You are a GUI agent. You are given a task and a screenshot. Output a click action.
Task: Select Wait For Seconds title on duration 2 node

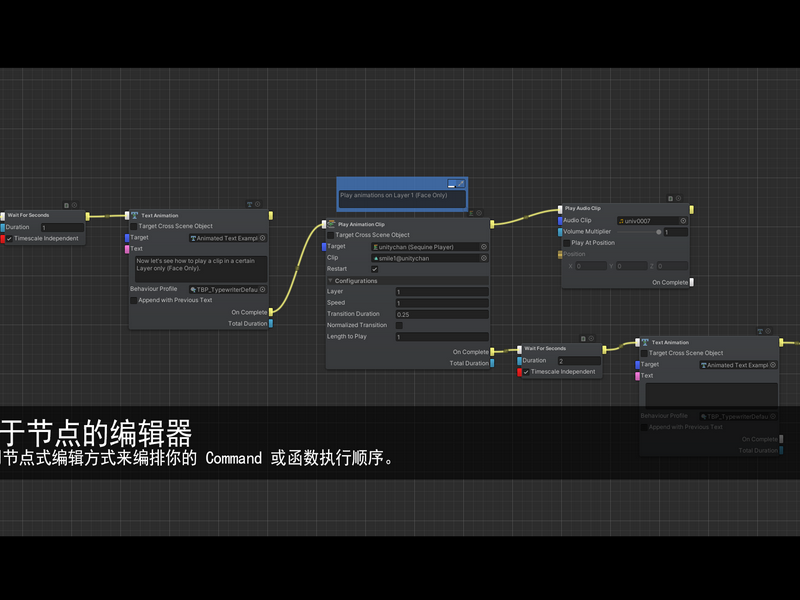tap(545, 348)
